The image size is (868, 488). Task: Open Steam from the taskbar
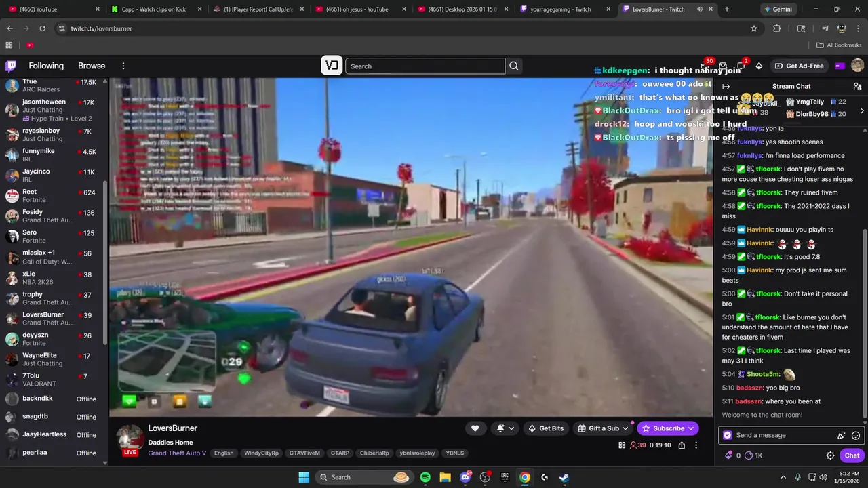click(x=564, y=477)
